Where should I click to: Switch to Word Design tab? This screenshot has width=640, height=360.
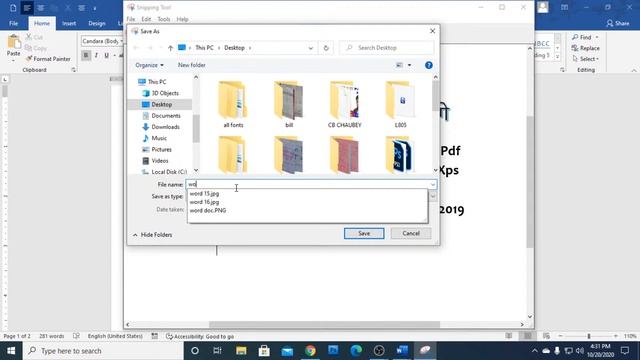[x=97, y=23]
